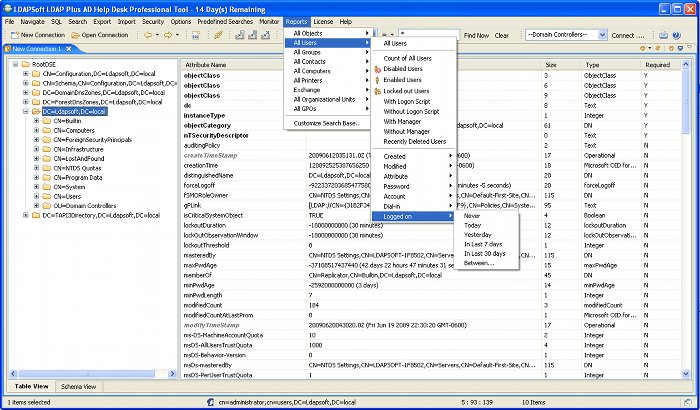Expand the CN=Builtin tree node
Image resolution: width=700 pixels, height=410 pixels.
[37, 121]
